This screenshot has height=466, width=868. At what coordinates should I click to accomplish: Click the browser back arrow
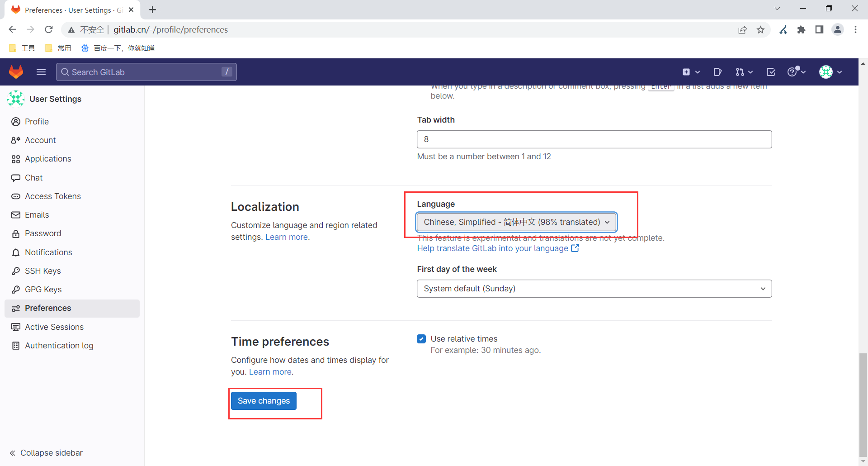click(12, 29)
